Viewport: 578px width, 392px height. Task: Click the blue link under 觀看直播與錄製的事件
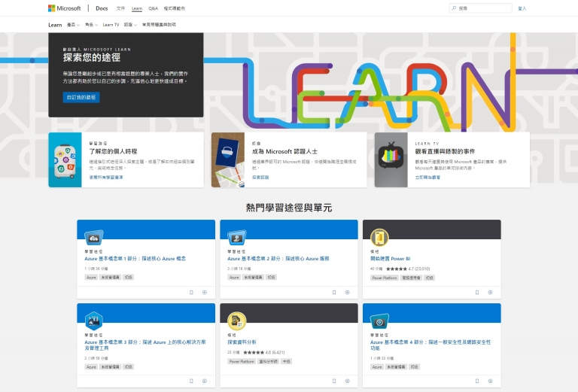427,178
